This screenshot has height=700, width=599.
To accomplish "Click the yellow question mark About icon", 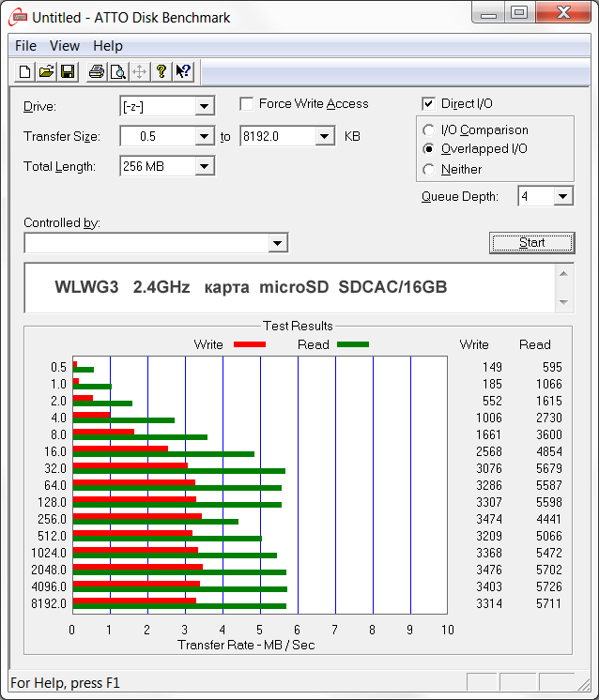I will coord(161,71).
